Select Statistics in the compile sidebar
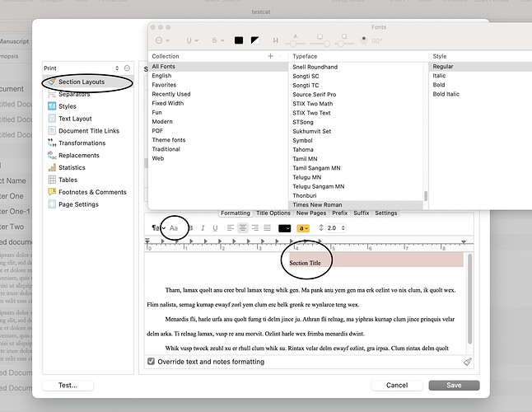Screen dimensions: 532x412 (x=72, y=167)
